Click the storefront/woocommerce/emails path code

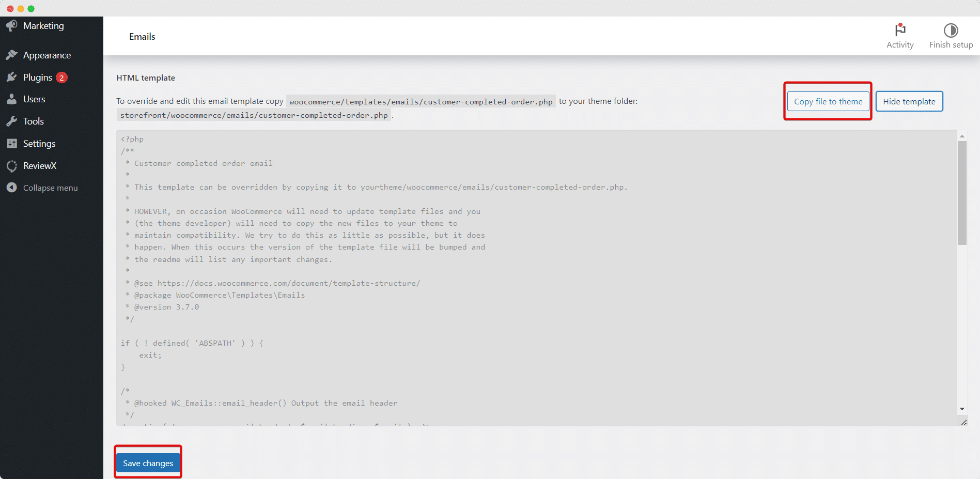254,115
